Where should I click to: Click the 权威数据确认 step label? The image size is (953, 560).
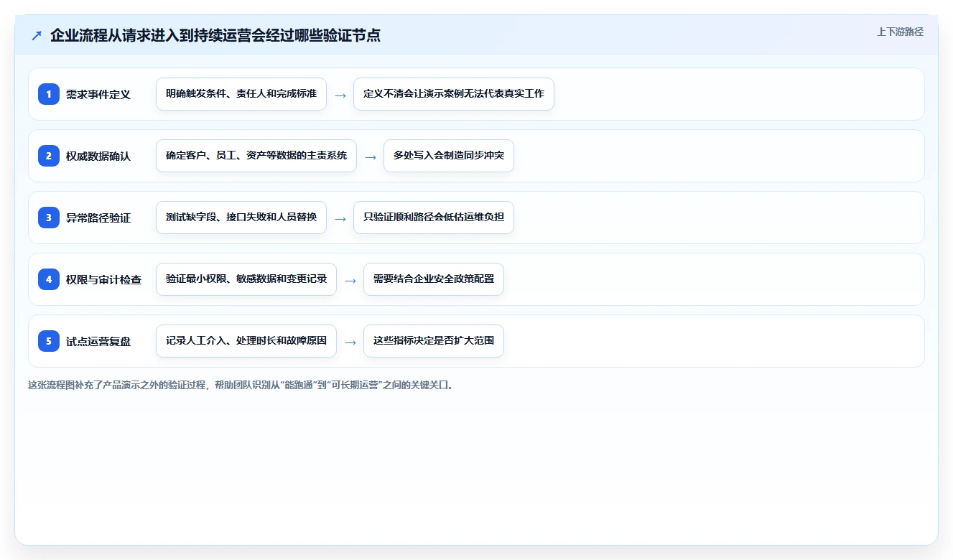pos(98,156)
